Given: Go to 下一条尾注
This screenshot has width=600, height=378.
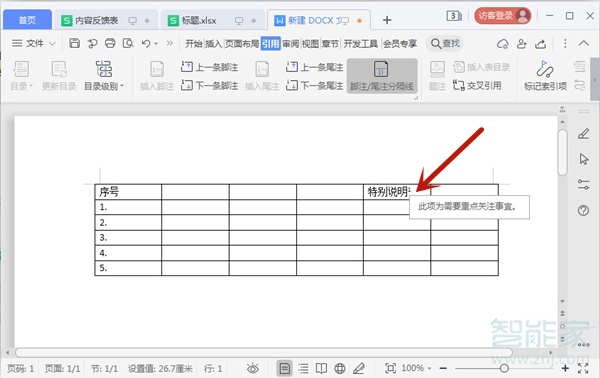Looking at the screenshot, I should [x=314, y=85].
